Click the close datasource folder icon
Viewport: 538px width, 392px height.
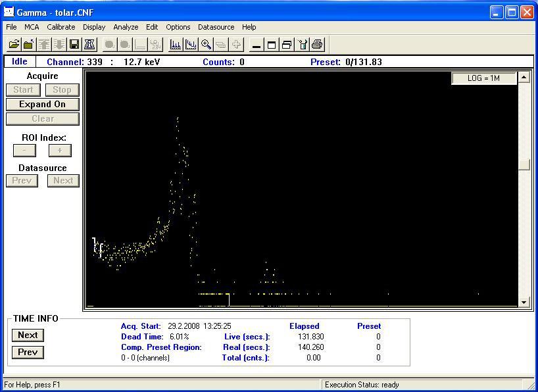(x=29, y=45)
